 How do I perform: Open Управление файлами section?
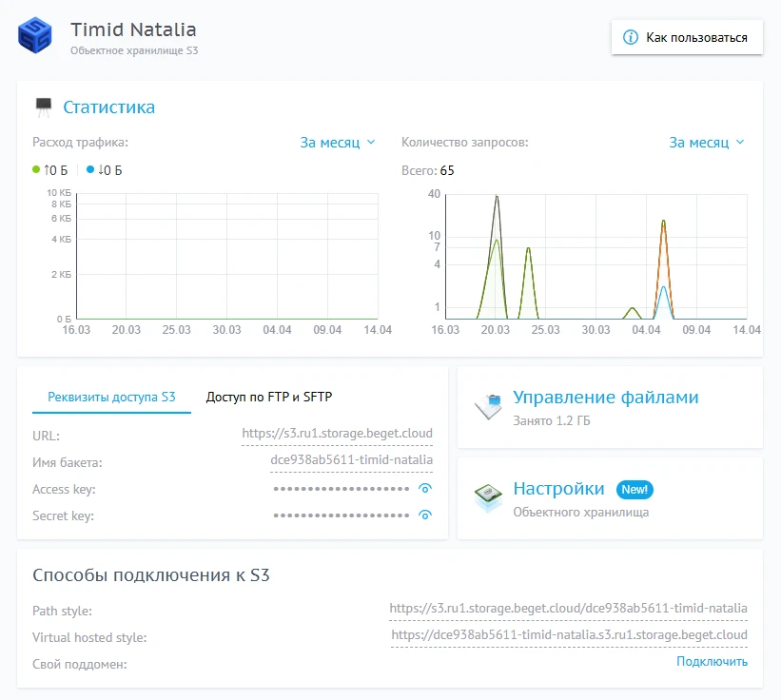coord(606,398)
